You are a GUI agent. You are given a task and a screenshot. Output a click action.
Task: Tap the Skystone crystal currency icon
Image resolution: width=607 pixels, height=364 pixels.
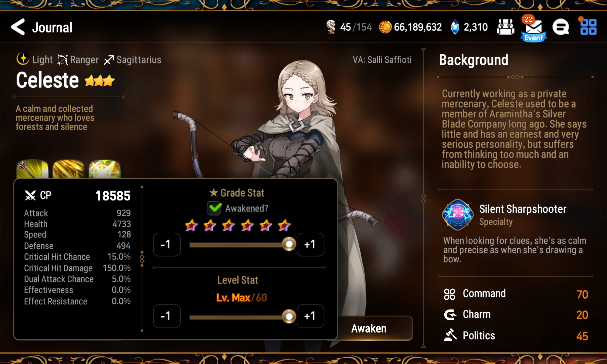(x=455, y=27)
